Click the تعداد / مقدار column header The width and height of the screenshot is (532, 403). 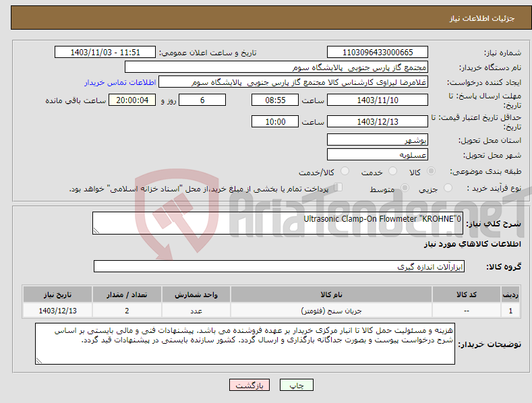pyautogui.click(x=127, y=294)
